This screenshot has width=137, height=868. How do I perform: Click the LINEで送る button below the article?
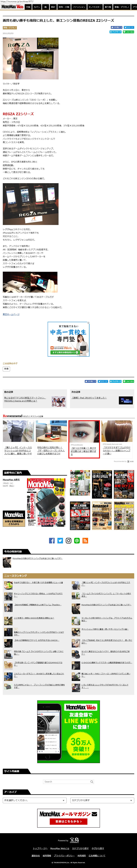point(128,381)
